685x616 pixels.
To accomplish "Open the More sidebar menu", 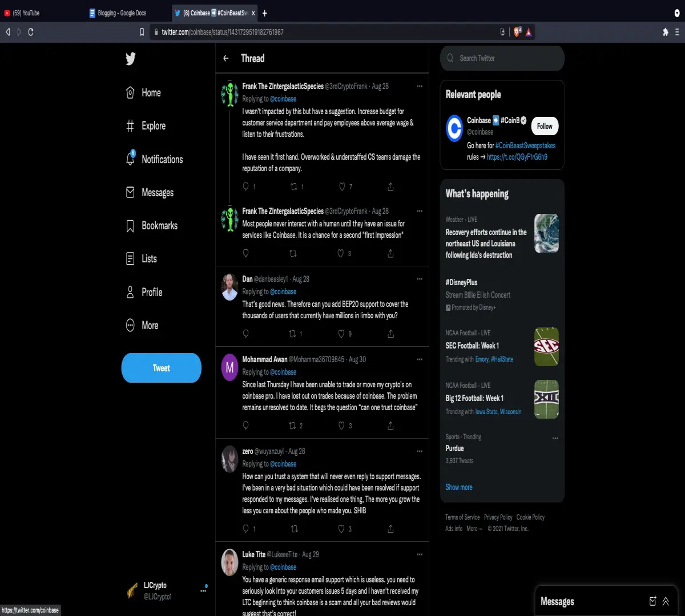I will 142,325.
